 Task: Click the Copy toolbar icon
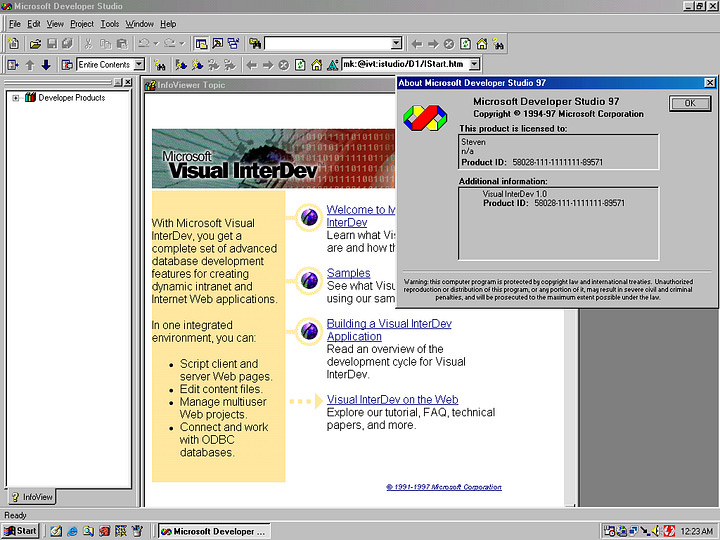pyautogui.click(x=106, y=44)
